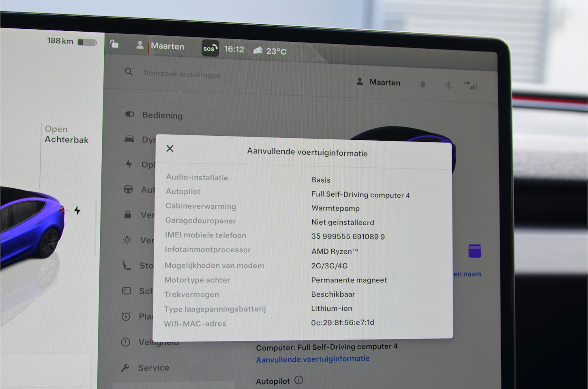The height and width of the screenshot is (389, 588).
Task: Tap Open Achterbak trunk control
Action: click(x=67, y=134)
